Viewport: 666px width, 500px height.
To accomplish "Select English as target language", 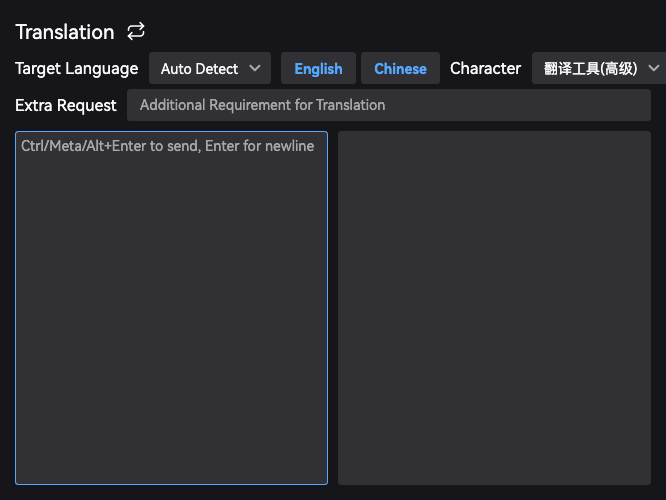I will 318,68.
